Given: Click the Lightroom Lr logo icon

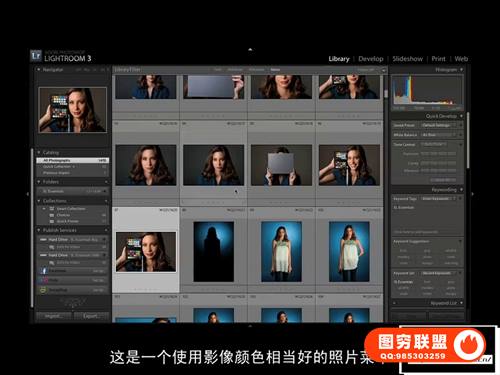Looking at the screenshot, I should coord(36,56).
